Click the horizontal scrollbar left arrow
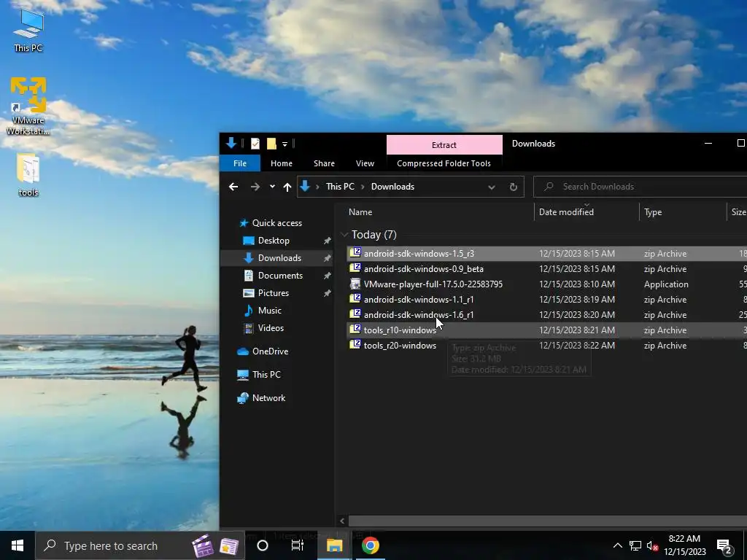 (341, 521)
